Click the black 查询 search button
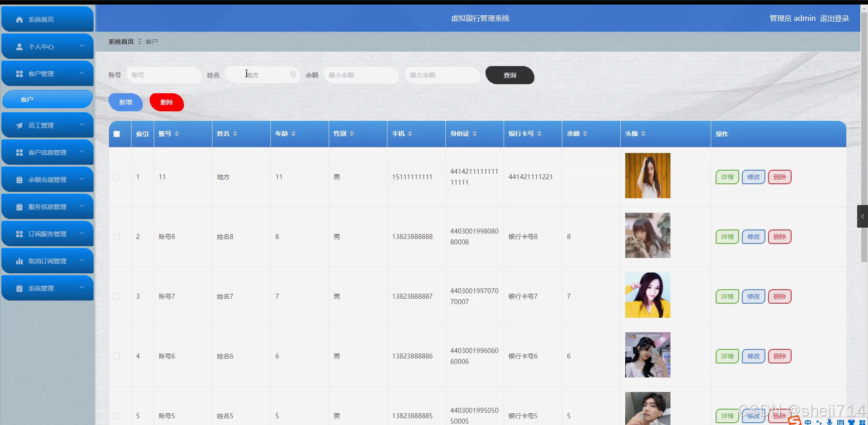Viewport: 868px width, 425px height. tap(510, 75)
